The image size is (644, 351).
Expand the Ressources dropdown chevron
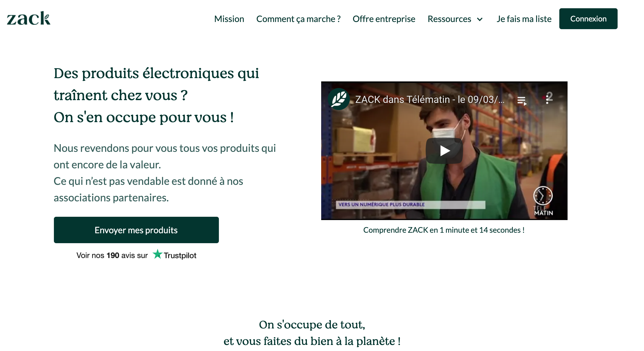pyautogui.click(x=480, y=19)
